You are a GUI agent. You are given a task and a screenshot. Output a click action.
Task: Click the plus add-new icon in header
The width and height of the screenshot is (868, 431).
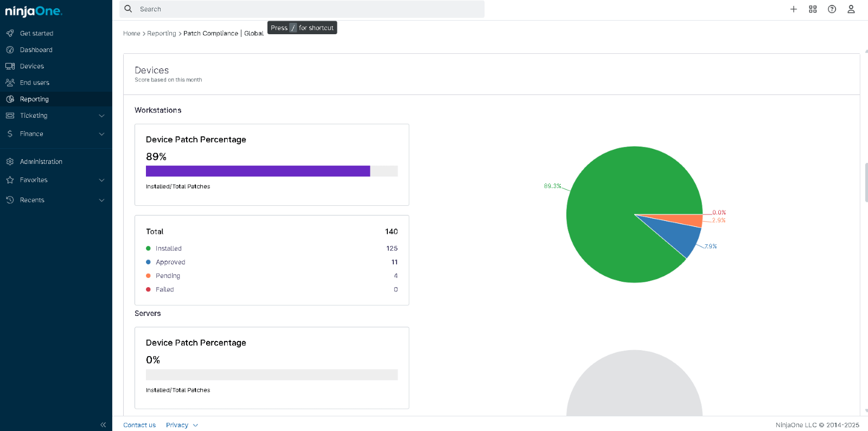(x=793, y=9)
